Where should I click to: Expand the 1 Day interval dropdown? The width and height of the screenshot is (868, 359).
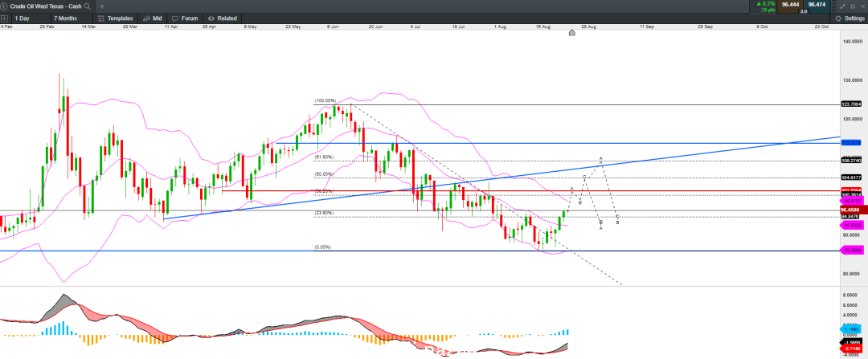click(30, 18)
